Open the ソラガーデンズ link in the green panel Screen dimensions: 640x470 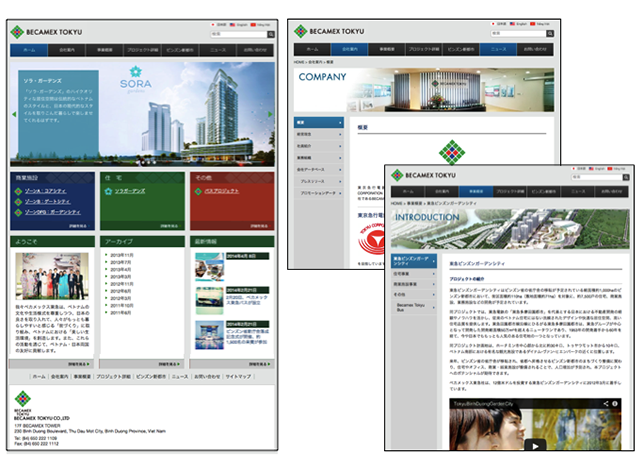[130, 191]
